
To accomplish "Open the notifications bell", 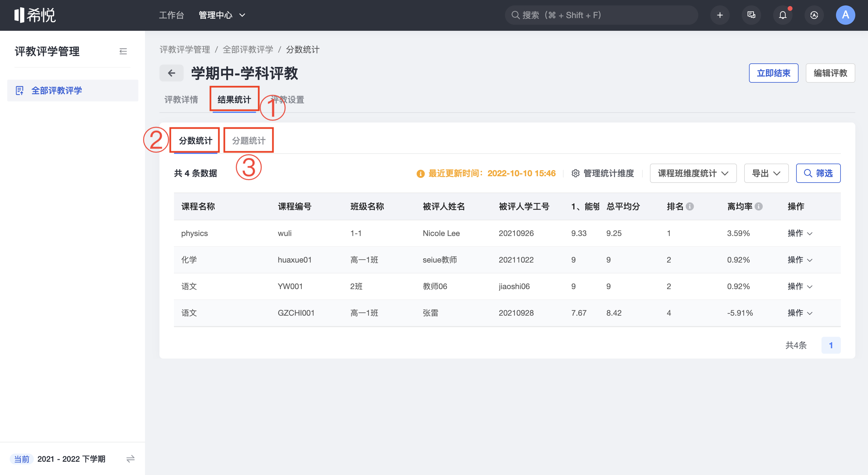I will [x=783, y=15].
